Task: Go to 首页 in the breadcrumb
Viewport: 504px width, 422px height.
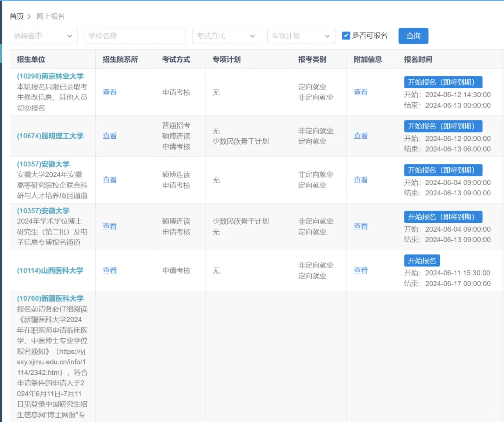Action: [17, 16]
